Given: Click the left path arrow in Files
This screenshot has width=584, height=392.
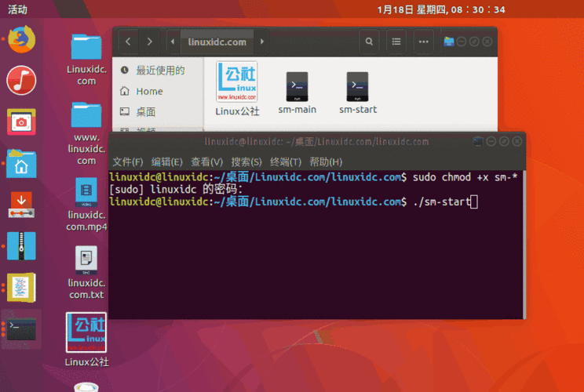Looking at the screenshot, I should 173,42.
